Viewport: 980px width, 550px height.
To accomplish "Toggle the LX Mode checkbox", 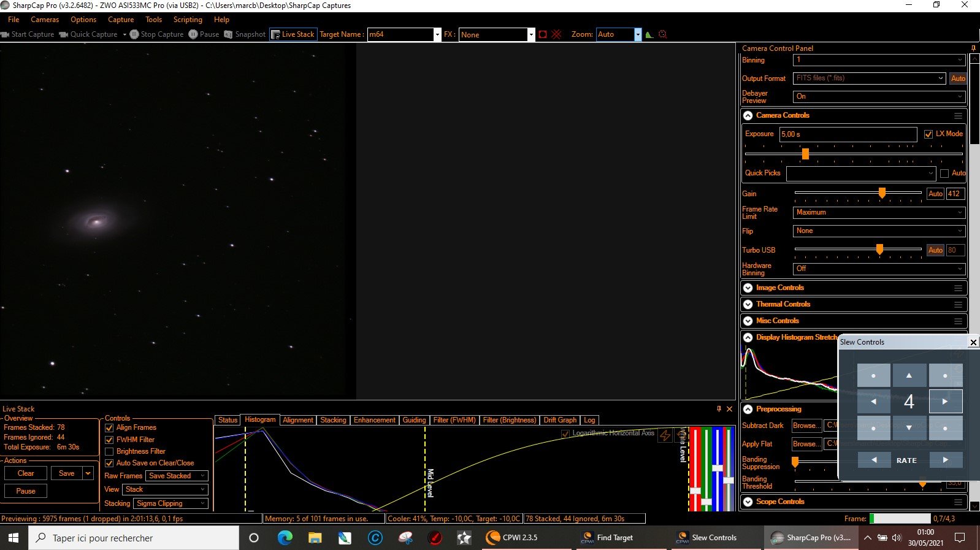I will 928,134.
